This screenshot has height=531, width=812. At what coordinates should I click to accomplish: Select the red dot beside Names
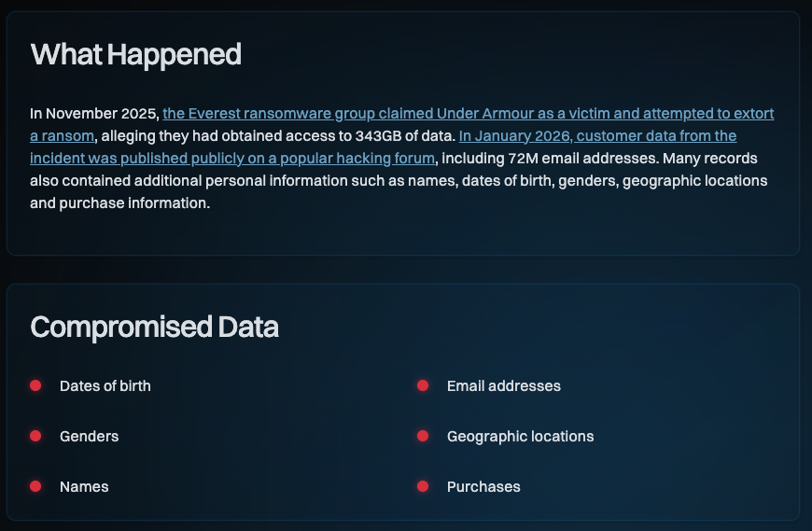35,486
